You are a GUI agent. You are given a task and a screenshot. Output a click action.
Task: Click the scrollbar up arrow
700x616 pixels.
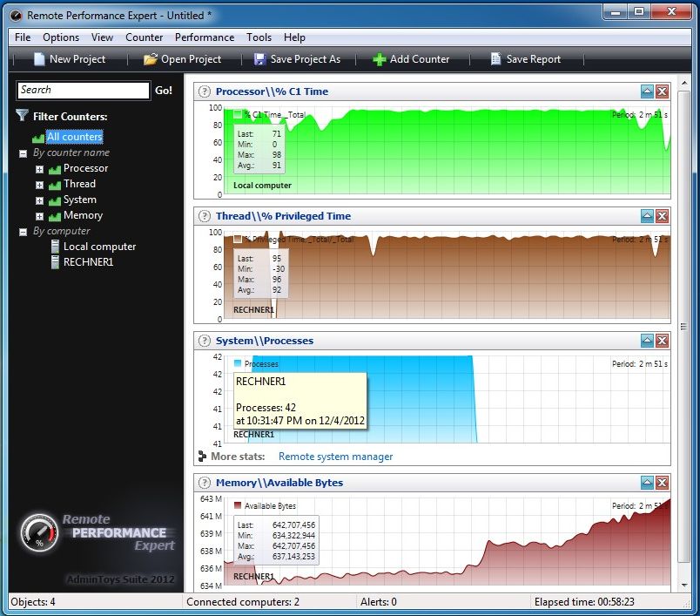tap(684, 83)
